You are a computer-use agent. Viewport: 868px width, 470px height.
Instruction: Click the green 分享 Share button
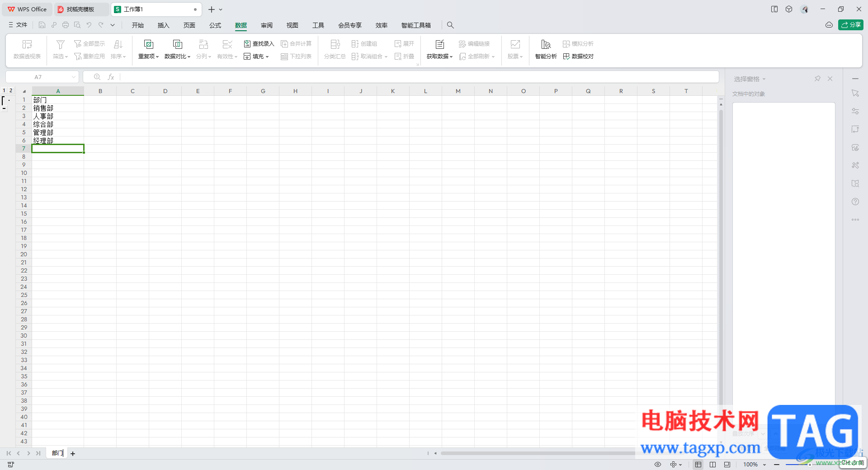tap(851, 25)
